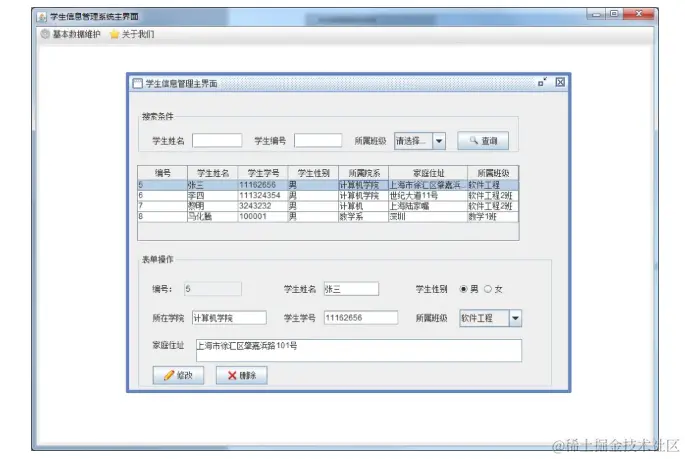This screenshot has width=685, height=459.
Task: Click the 家庭住址 column header
Action: click(x=428, y=173)
